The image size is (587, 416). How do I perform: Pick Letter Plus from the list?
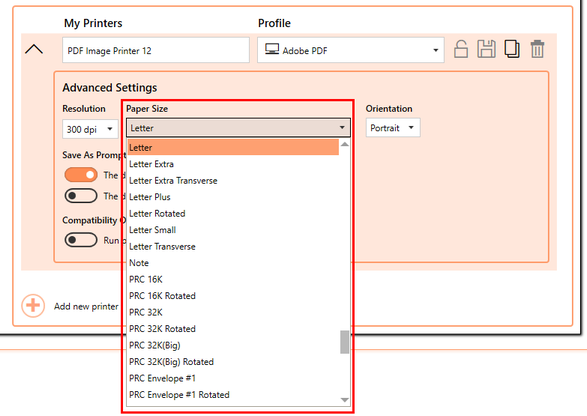233,197
